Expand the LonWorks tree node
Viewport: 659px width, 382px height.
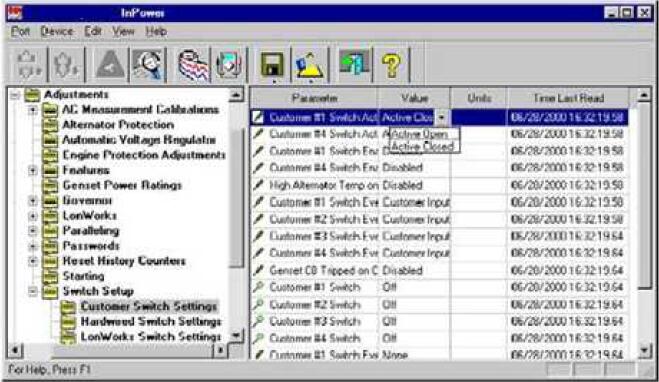pyautogui.click(x=33, y=216)
